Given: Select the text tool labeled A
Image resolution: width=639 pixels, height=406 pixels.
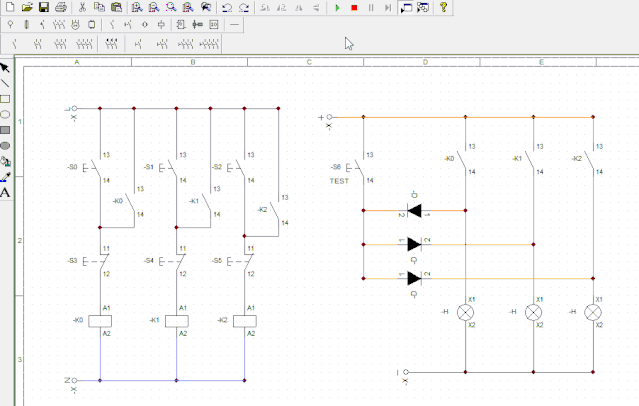Looking at the screenshot, I should coord(5,192).
